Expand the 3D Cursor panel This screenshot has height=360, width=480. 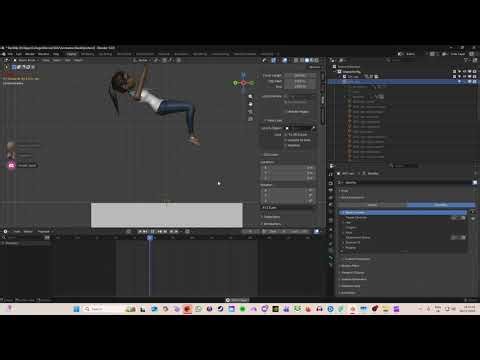[x=270, y=155]
